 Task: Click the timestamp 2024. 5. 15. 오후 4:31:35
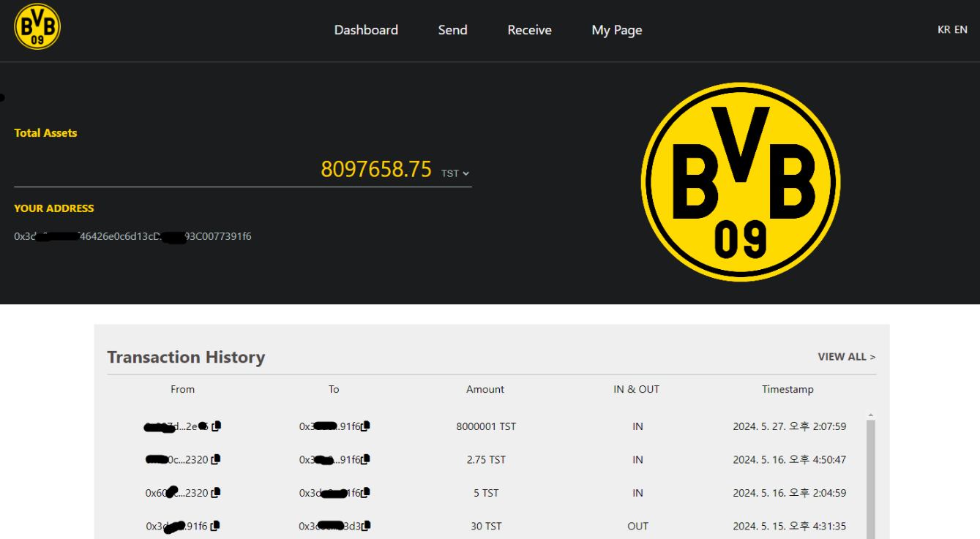pyautogui.click(x=788, y=526)
